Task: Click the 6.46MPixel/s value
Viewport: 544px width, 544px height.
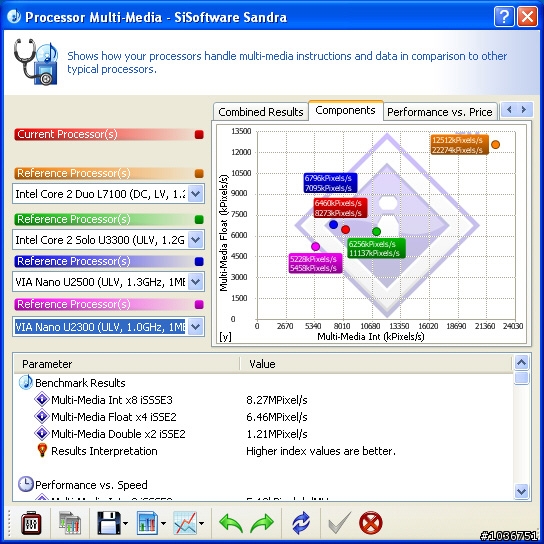Action: 277,417
